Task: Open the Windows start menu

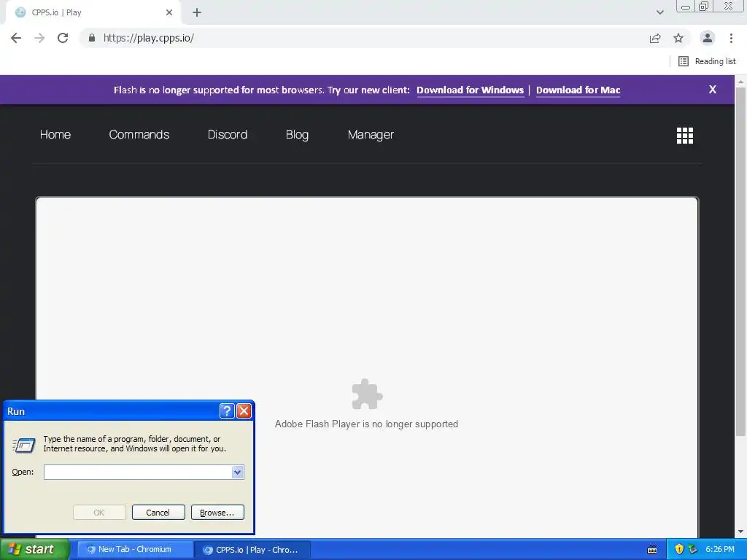Action: tap(34, 549)
